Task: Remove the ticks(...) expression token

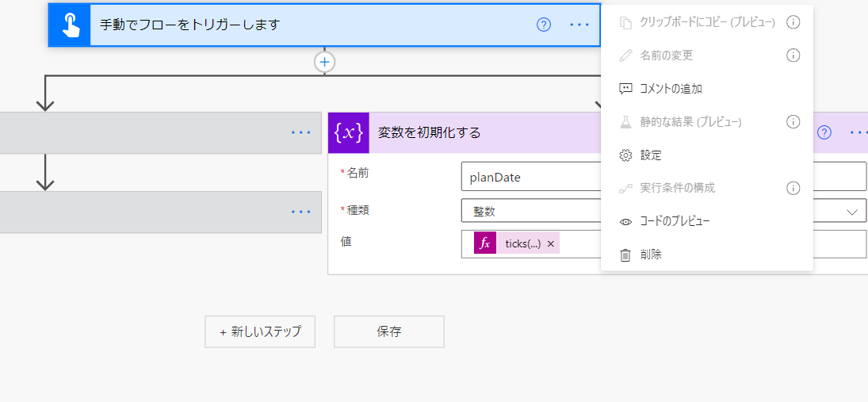Action: 551,243
